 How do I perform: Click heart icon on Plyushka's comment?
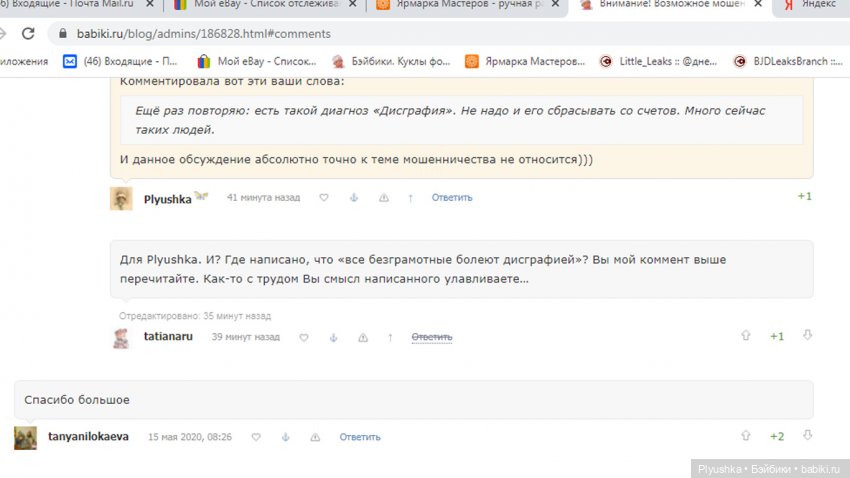pos(323,198)
